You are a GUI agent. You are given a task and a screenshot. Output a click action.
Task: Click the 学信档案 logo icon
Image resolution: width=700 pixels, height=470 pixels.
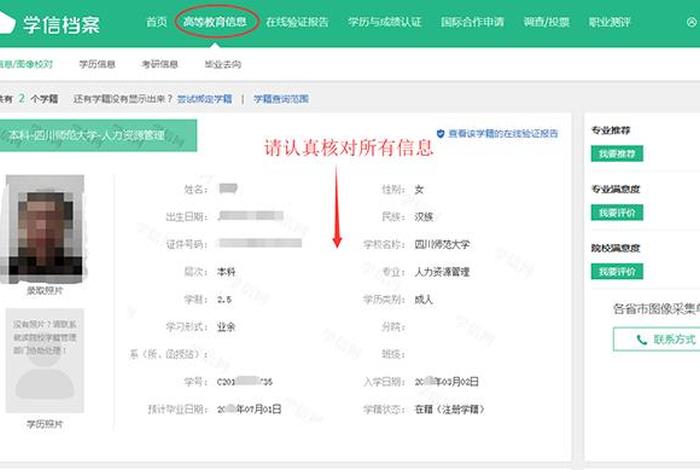click(8, 23)
